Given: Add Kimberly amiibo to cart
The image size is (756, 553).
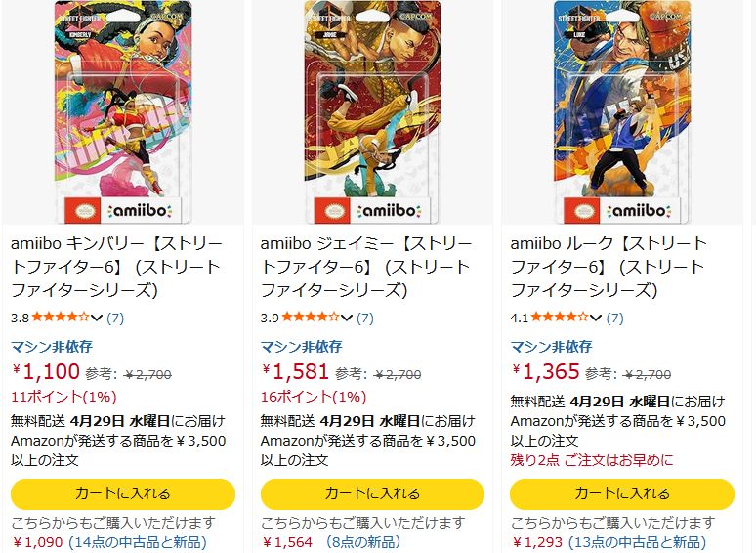Looking at the screenshot, I should 123,493.
